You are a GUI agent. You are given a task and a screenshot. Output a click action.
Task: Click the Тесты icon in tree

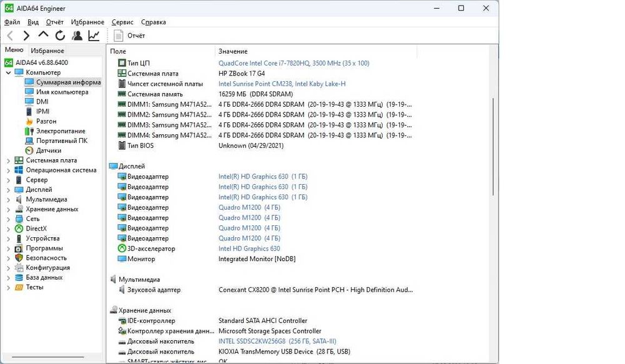(19, 287)
